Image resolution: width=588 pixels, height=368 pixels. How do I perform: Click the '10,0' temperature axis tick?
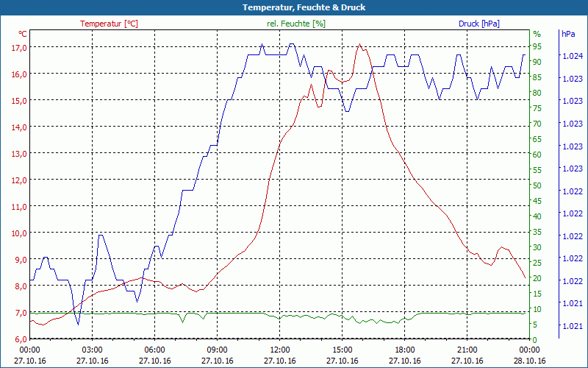[x=19, y=233]
